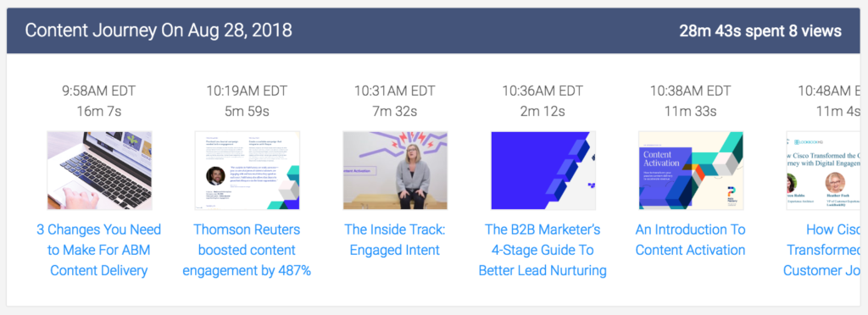Follow the 'Thomson Reuters boosted content engagement by 487%' link

[x=247, y=250]
